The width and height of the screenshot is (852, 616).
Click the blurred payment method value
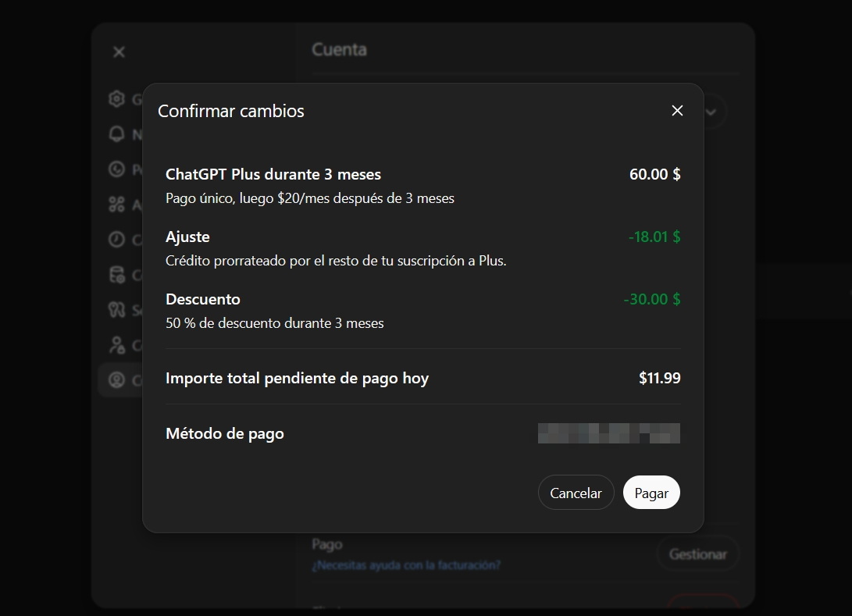(609, 433)
